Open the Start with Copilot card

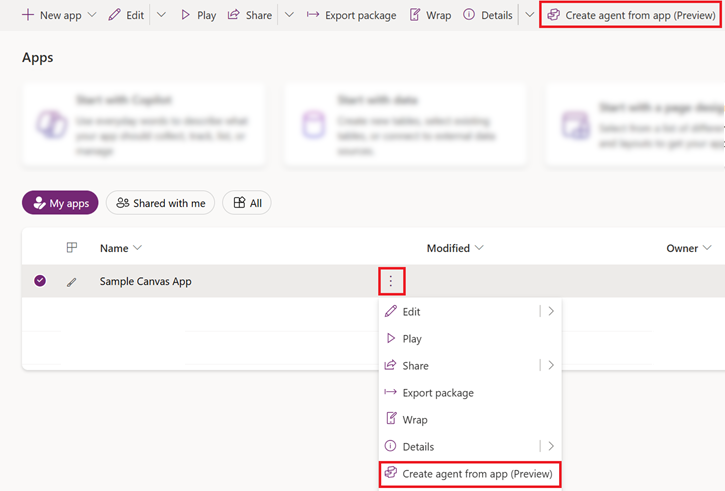[144, 125]
